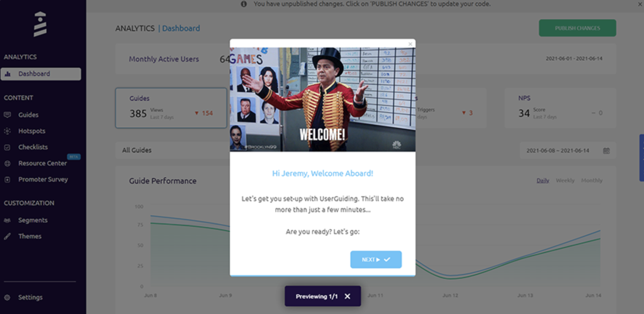This screenshot has width=644, height=314.
Task: Open the Resource Center globe icon
Action: (x=7, y=164)
